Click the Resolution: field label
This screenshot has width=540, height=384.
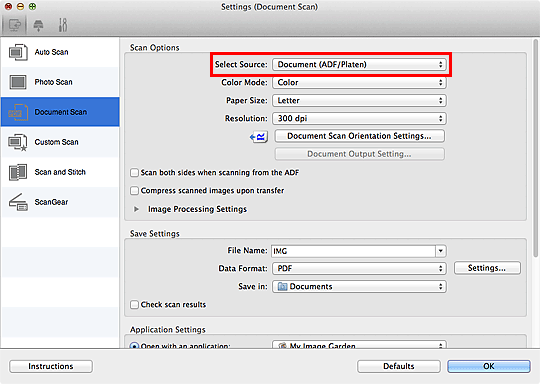click(246, 118)
